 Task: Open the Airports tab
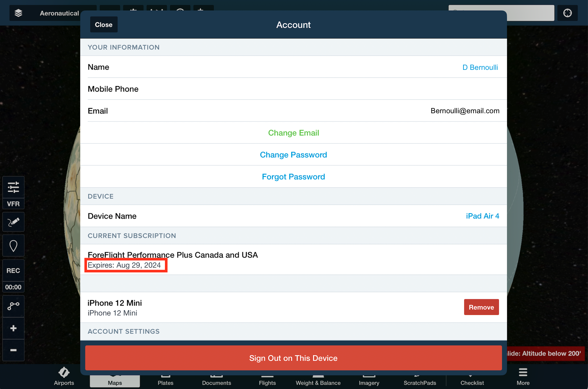(64, 377)
